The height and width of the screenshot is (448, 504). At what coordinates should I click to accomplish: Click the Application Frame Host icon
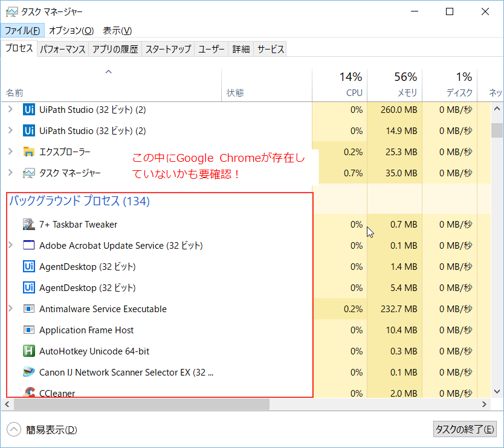pyautogui.click(x=29, y=330)
